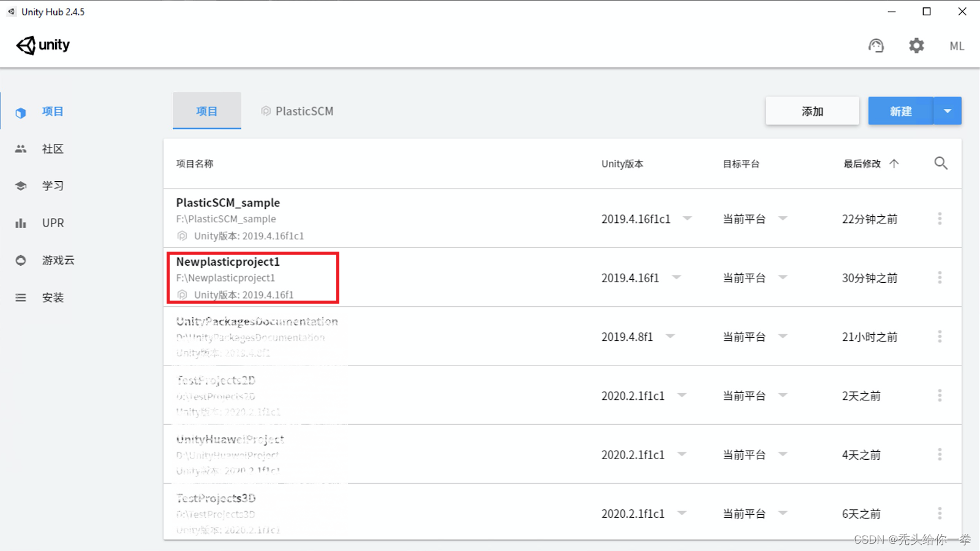Viewport: 980px width, 551px height.
Task: Open more options for 2天之前 row
Action: (940, 395)
